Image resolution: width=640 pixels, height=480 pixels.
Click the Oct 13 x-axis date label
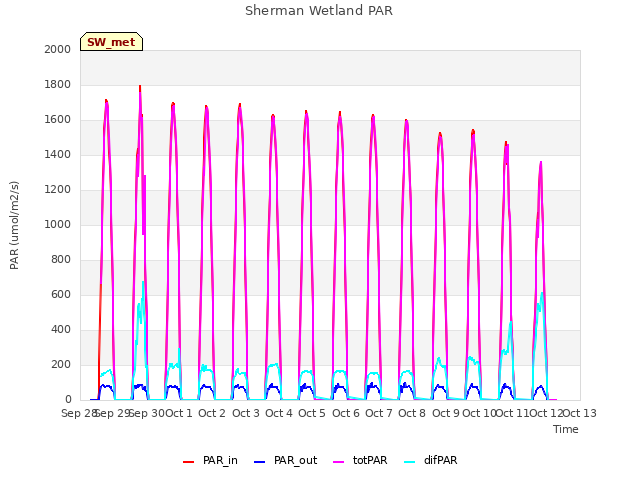(580, 413)
